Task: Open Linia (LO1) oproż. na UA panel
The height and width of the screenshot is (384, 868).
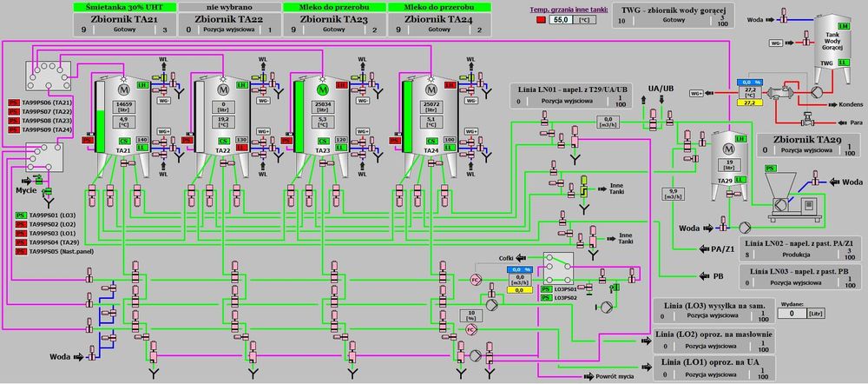Action: [x=713, y=368]
